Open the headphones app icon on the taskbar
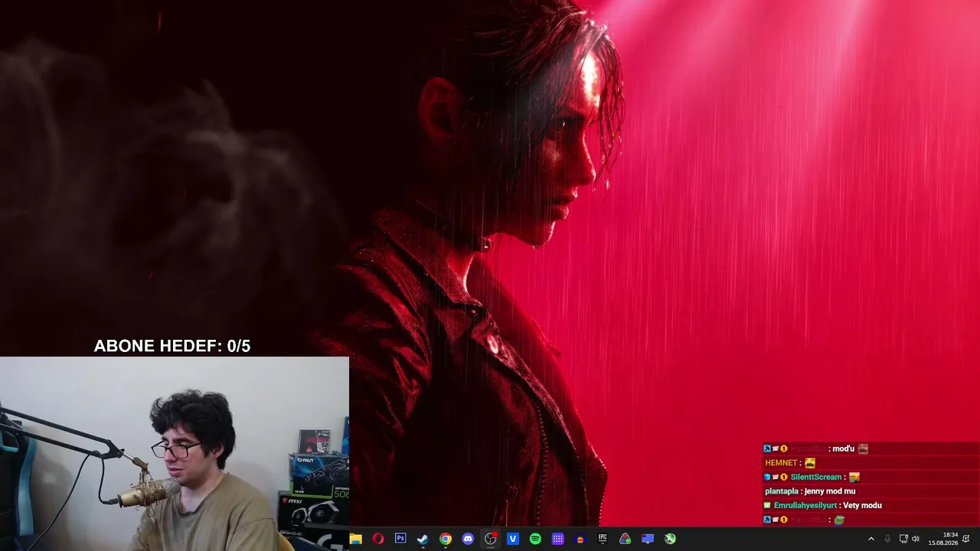980x551 pixels. (x=580, y=539)
